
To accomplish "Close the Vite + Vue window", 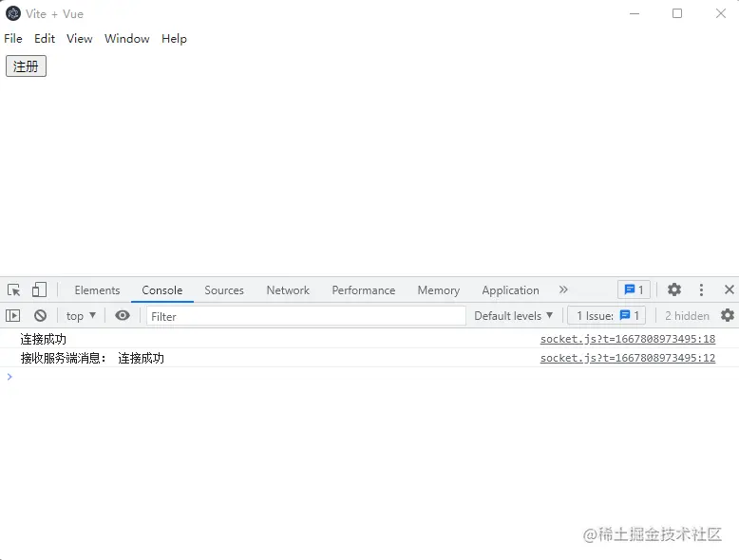I will pos(721,13).
